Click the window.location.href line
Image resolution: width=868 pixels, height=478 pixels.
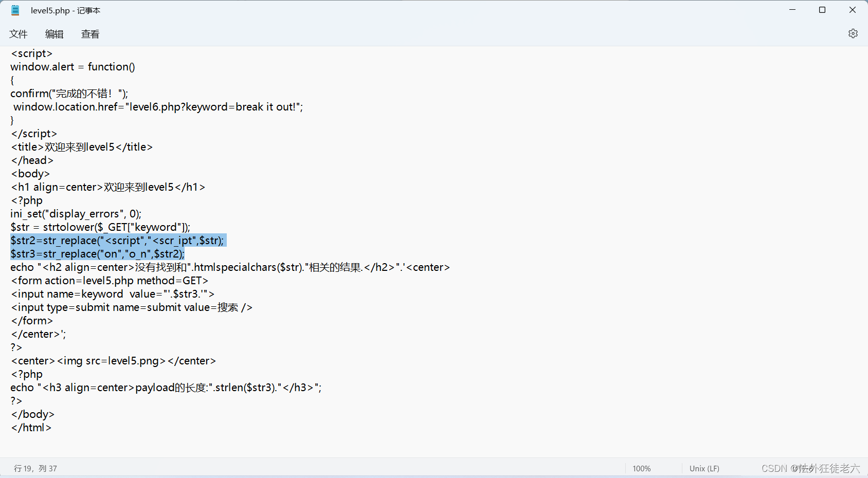(157, 106)
